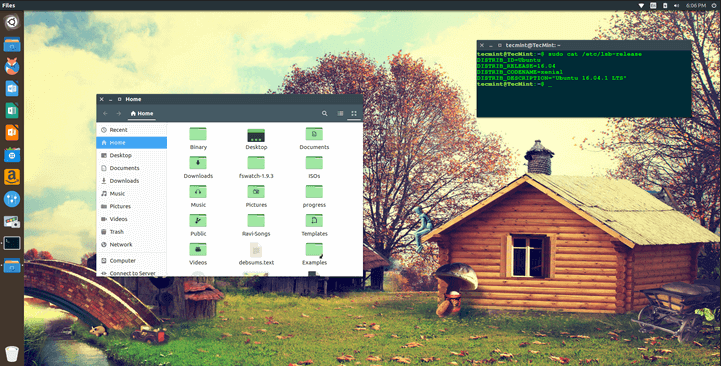Open session power menu in top panel
Image resolution: width=721 pixels, height=366 pixels.
click(x=714, y=6)
